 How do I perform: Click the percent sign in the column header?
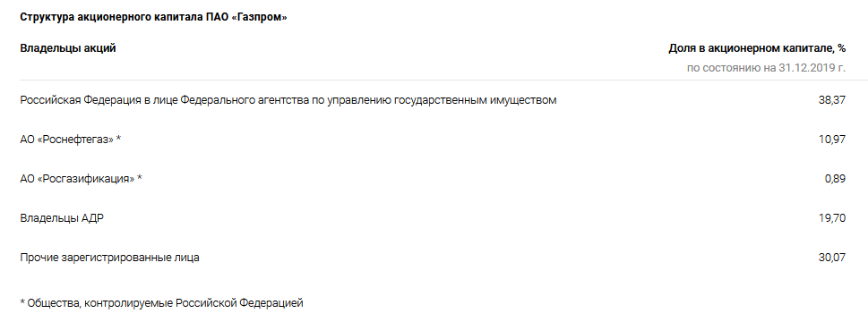841,48
